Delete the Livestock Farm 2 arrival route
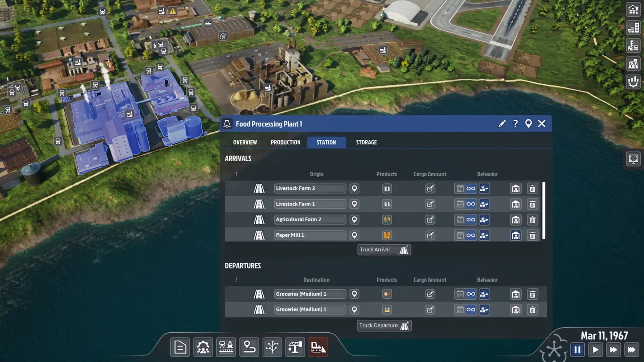Image resolution: width=644 pixels, height=362 pixels. (x=533, y=188)
